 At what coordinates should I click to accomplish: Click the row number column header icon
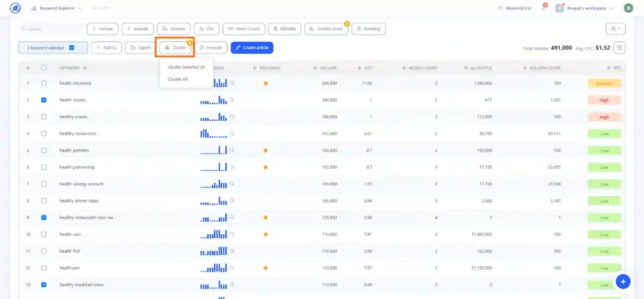pyautogui.click(x=28, y=68)
